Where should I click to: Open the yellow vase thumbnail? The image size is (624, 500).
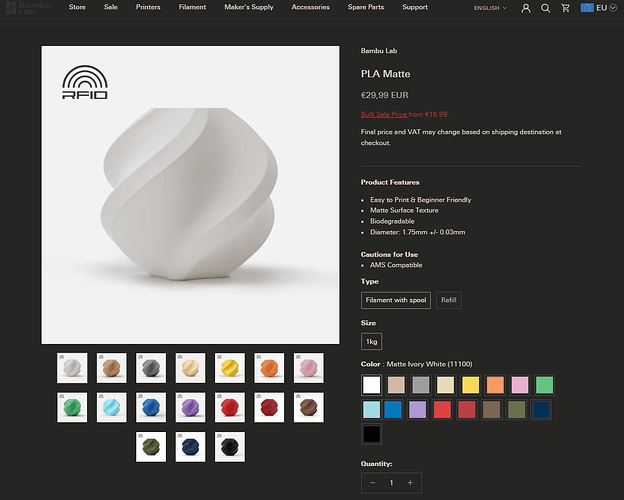click(230, 368)
